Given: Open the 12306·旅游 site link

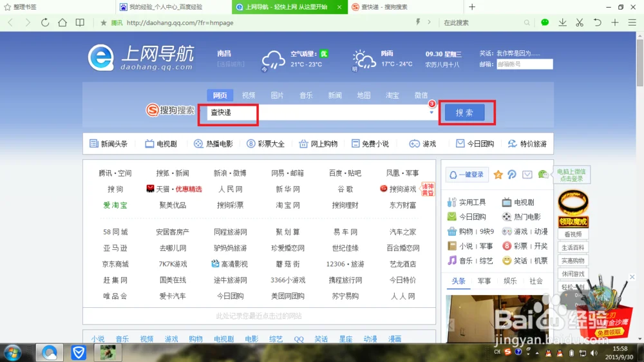Looking at the screenshot, I should click(345, 264).
